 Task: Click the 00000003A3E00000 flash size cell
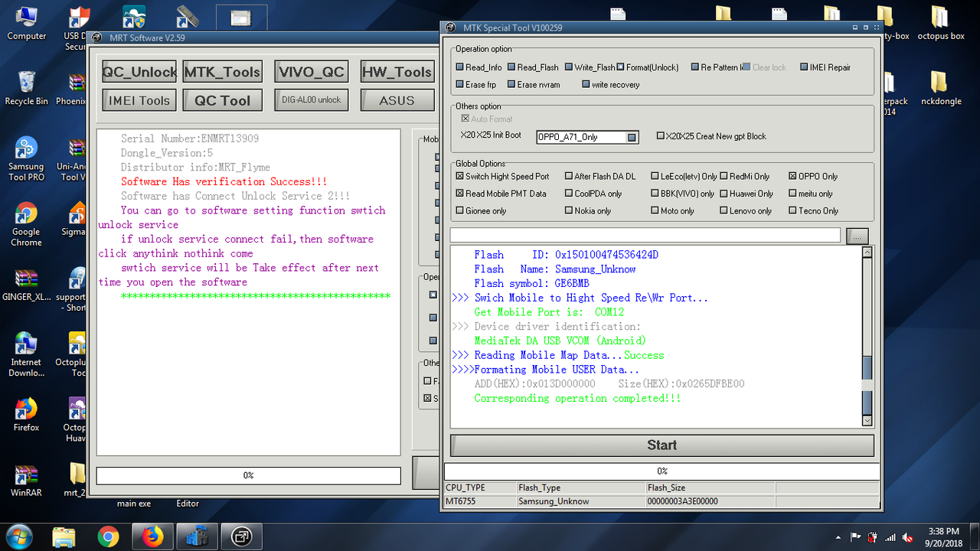(x=710, y=501)
